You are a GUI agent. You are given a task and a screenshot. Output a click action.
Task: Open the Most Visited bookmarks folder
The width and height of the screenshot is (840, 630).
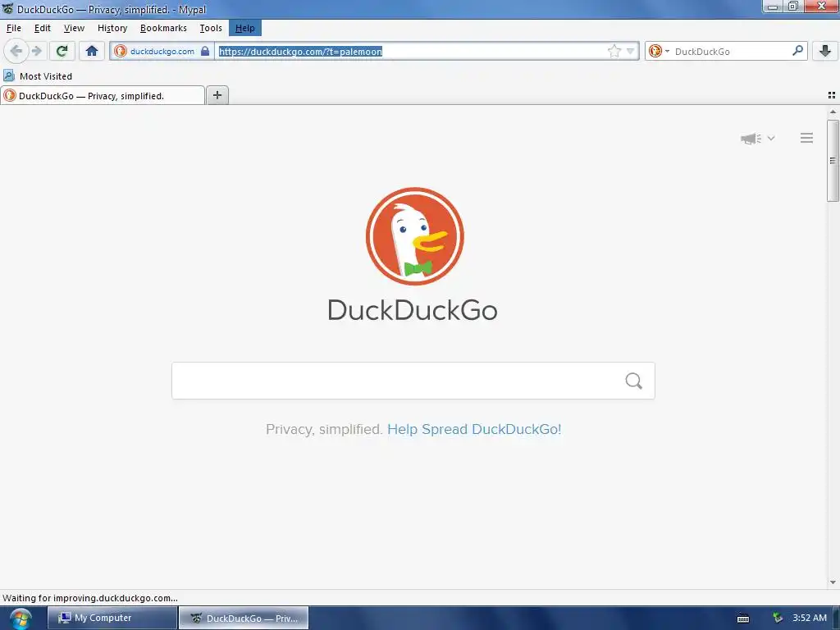(38, 76)
